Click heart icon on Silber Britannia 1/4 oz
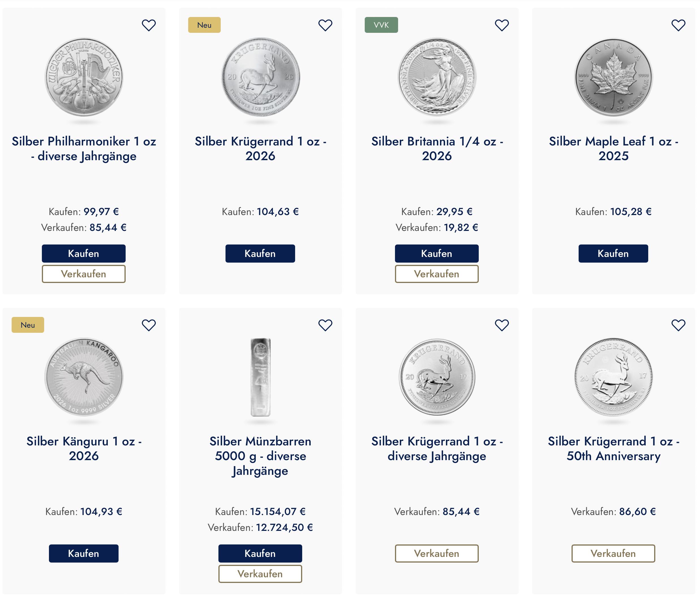700x605 pixels. coord(502,25)
